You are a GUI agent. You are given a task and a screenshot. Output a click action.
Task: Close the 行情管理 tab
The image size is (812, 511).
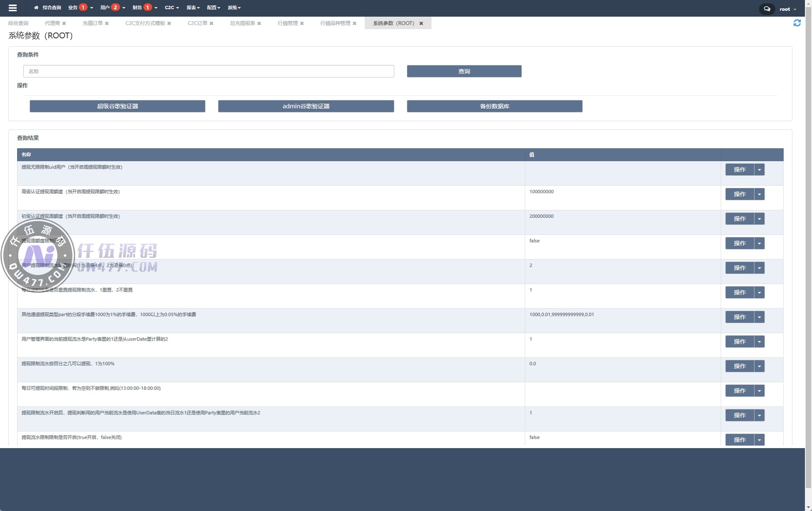pyautogui.click(x=302, y=23)
